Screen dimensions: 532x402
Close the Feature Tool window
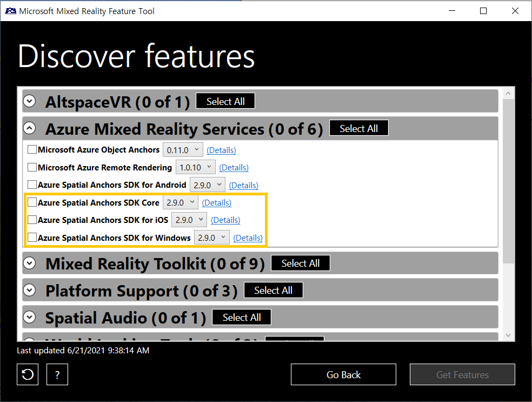(515, 11)
